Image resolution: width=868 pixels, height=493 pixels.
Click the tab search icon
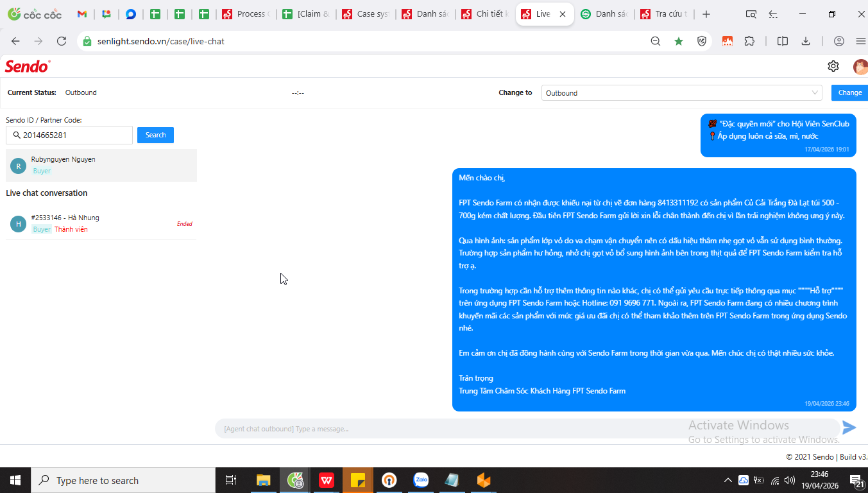coord(751,14)
